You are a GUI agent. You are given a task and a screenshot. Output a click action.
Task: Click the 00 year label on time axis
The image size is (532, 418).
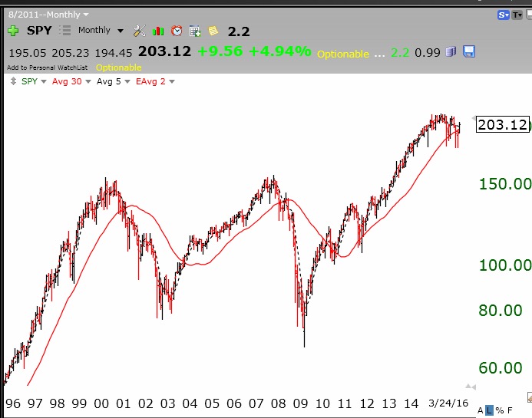pos(101,403)
